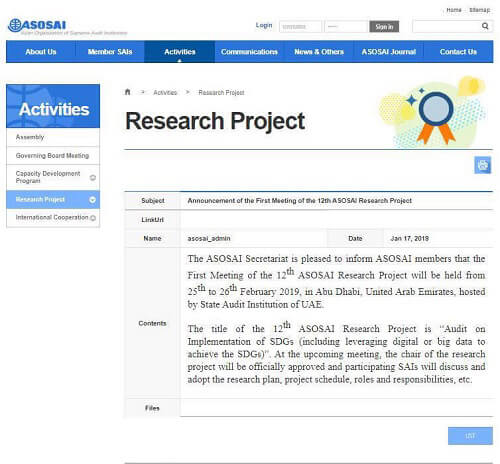
Task: Open the Activities menu
Action: pyautogui.click(x=180, y=52)
